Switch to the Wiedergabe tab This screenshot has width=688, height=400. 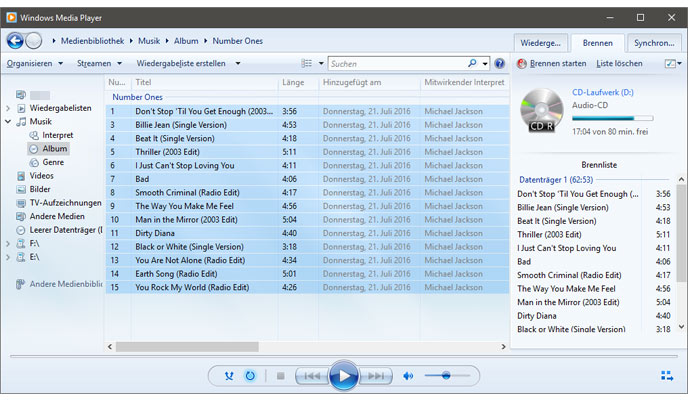[x=541, y=43]
